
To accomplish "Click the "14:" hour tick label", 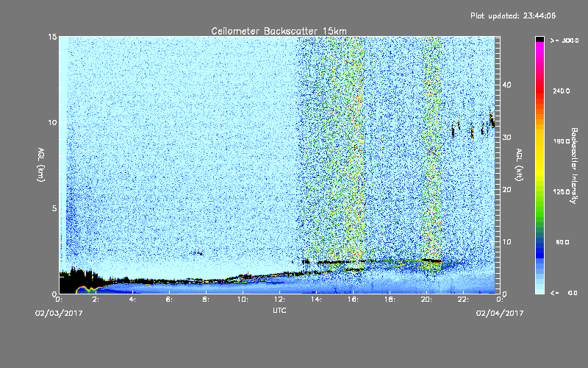I will point(316,300).
